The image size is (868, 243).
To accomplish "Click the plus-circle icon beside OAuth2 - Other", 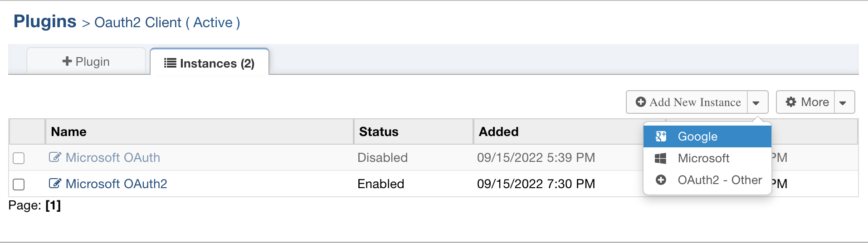I will (x=661, y=180).
